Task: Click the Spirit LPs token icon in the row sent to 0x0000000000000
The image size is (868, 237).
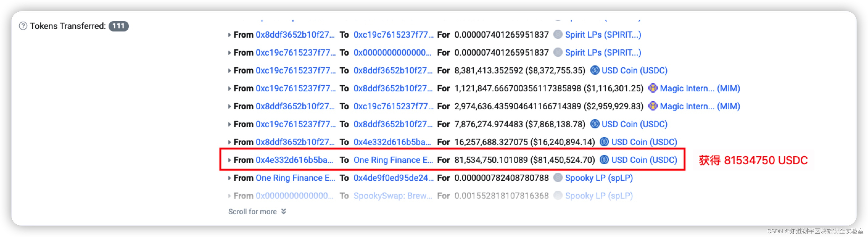Action: [x=558, y=52]
